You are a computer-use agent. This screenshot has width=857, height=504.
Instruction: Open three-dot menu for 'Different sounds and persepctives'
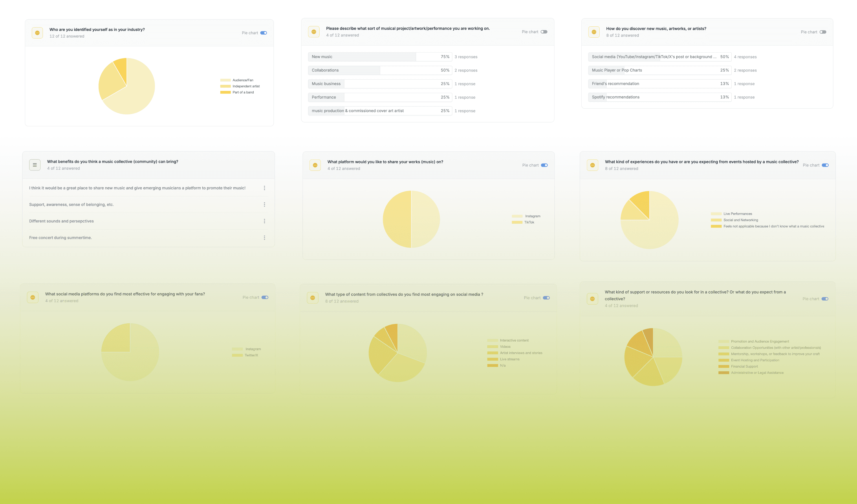[264, 221]
